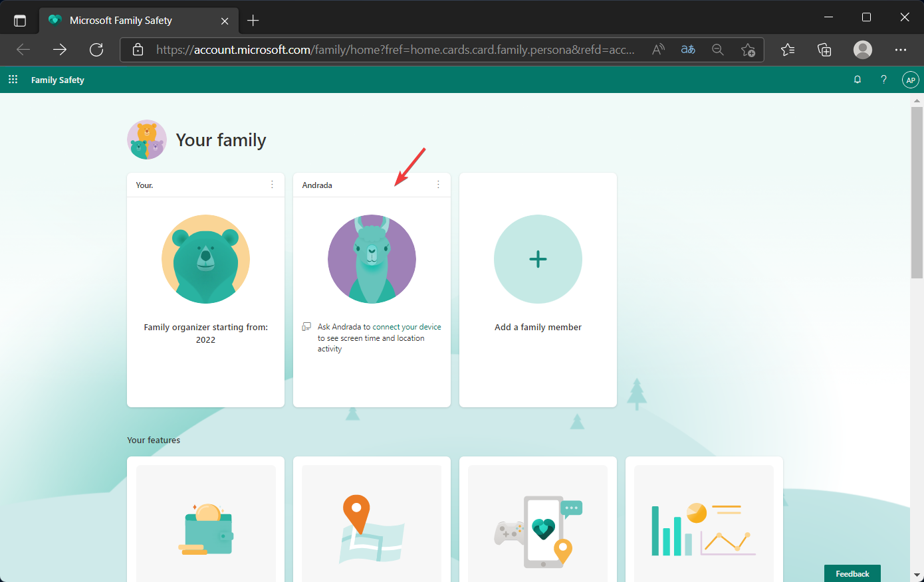The width and height of the screenshot is (924, 582).
Task: Open the Family Safety help icon
Action: click(x=883, y=79)
